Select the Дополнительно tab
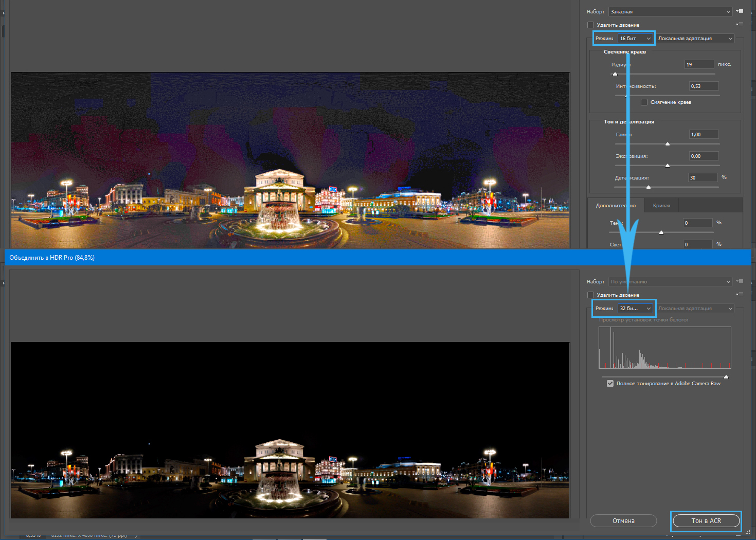The height and width of the screenshot is (540, 756). click(x=616, y=206)
